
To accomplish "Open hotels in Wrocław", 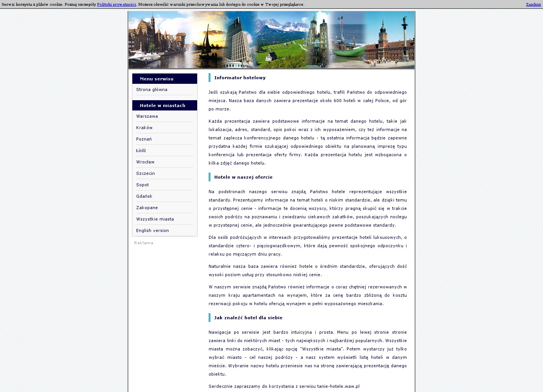I will pos(145,162).
